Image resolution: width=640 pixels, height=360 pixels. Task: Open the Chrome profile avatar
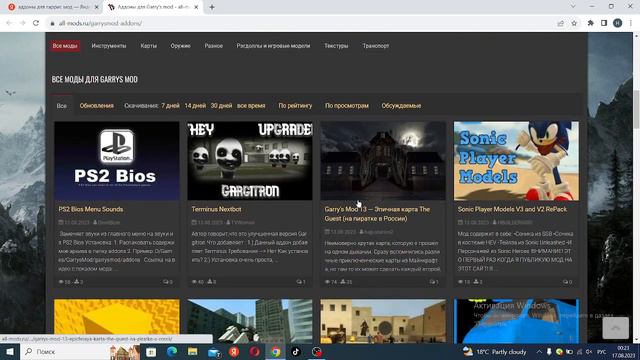(x=618, y=23)
